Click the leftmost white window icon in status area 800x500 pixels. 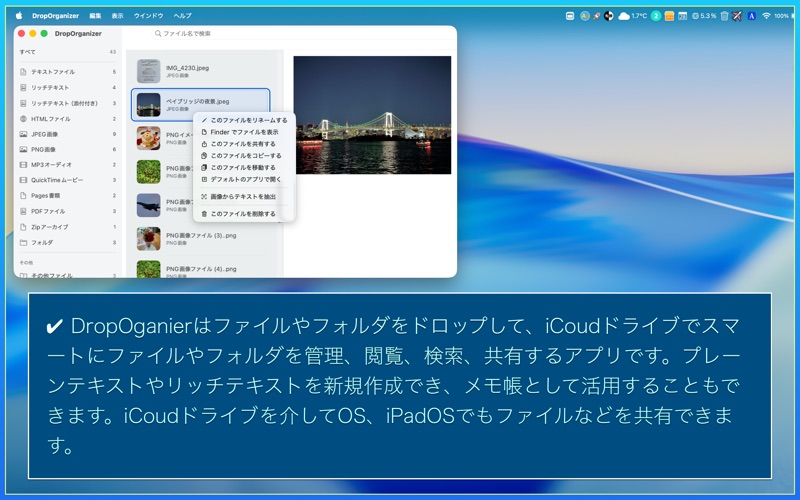570,16
